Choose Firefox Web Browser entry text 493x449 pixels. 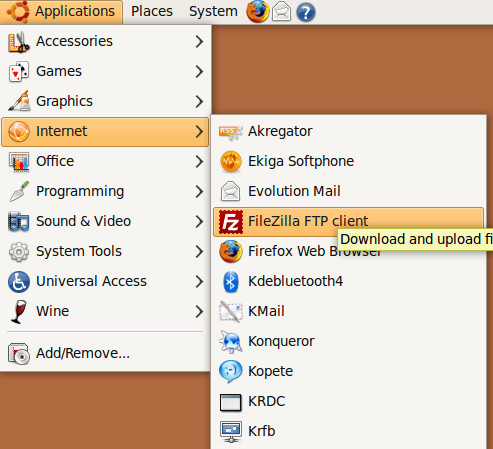click(x=314, y=251)
